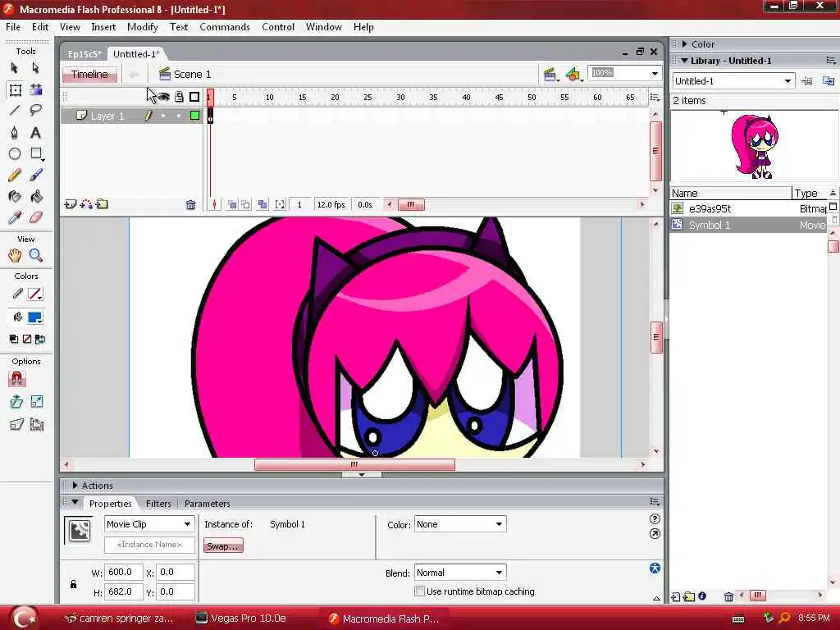The height and width of the screenshot is (630, 840).
Task: Click the Instance Name input field
Action: 149,545
